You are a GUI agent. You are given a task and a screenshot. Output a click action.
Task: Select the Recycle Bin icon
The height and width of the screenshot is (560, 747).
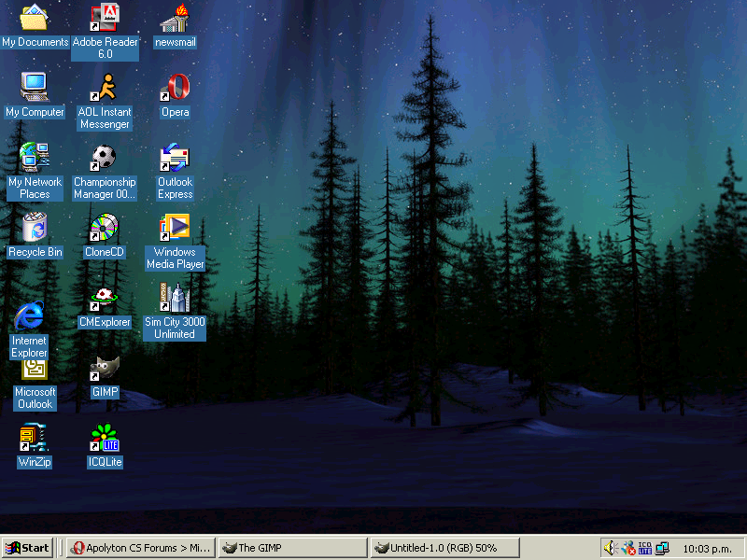35,229
